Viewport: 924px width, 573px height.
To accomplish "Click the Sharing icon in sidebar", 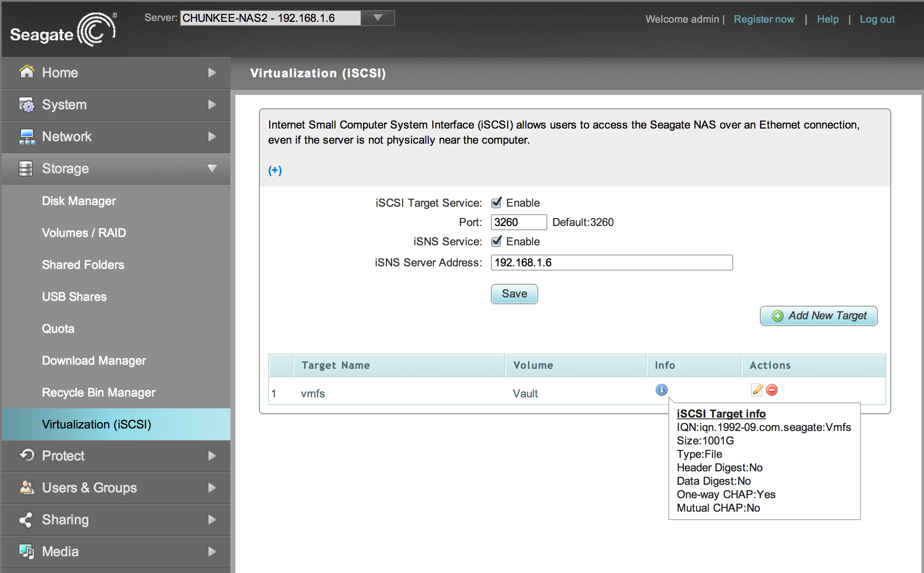I will tap(26, 520).
